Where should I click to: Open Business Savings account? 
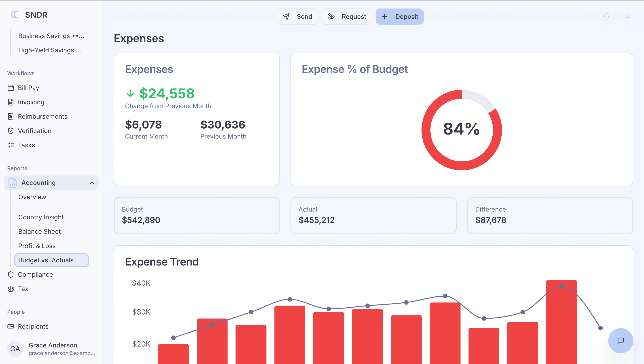point(51,36)
